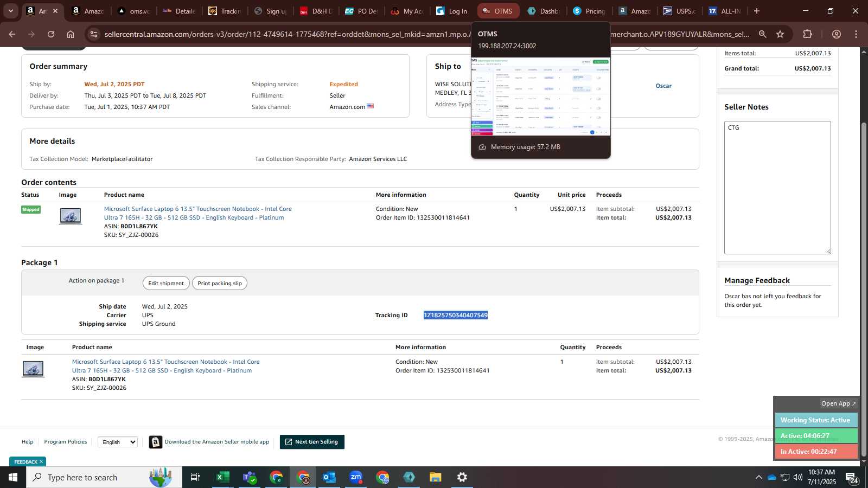Open Oscar buyer link
The height and width of the screenshot is (488, 868).
663,86
